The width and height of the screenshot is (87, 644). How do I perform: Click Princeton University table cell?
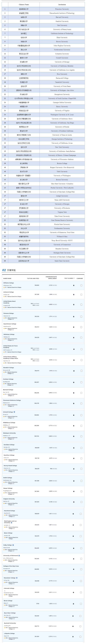pos(62,9)
